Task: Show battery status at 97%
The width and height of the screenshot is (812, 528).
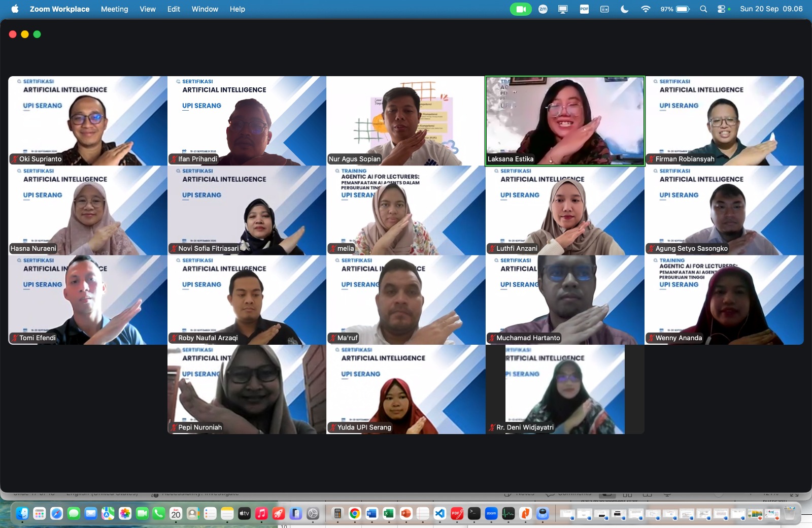Action: (675, 9)
